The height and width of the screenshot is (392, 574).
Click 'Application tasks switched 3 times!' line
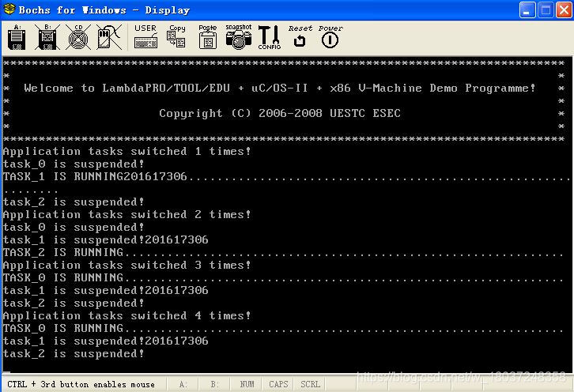[x=127, y=265]
